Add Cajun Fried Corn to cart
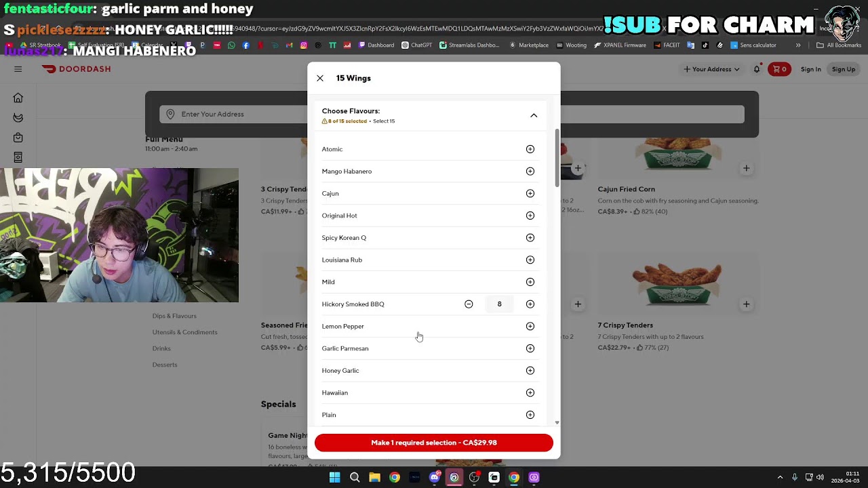The width and height of the screenshot is (868, 488). 746,168
